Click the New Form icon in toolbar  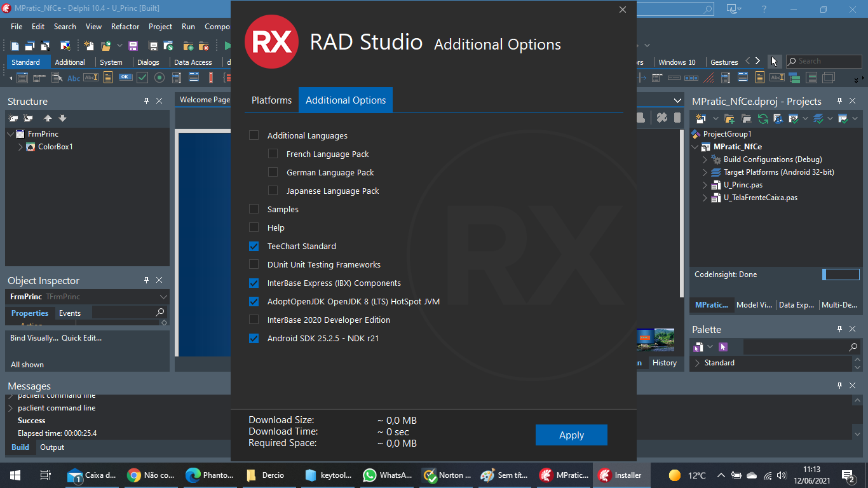(65, 46)
